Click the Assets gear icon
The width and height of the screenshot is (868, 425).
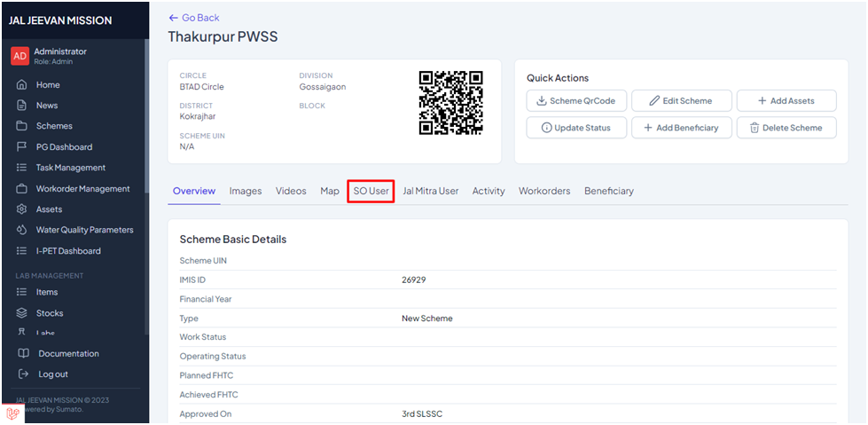click(x=23, y=209)
